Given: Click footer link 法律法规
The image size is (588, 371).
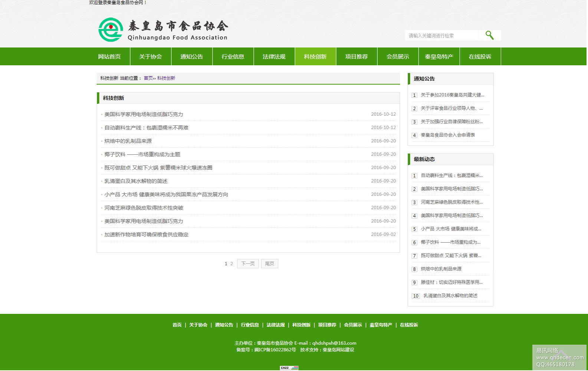Looking at the screenshot, I should [276, 325].
